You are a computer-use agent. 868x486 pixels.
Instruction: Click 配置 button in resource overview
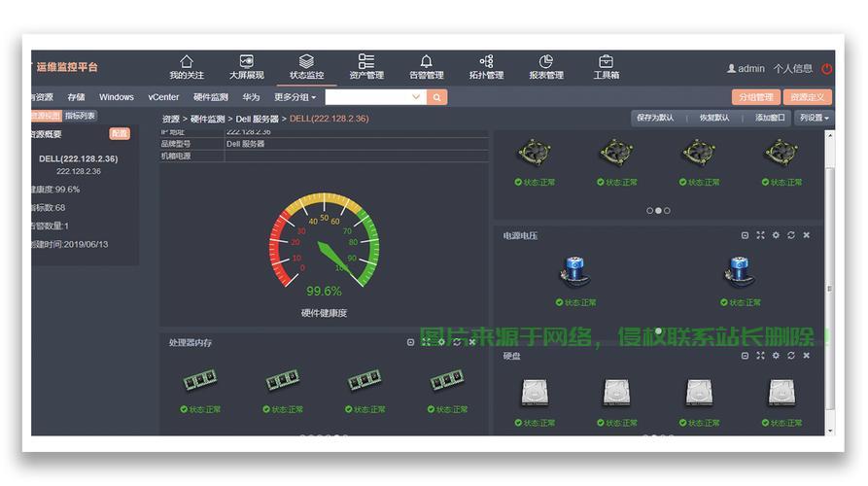point(119,133)
